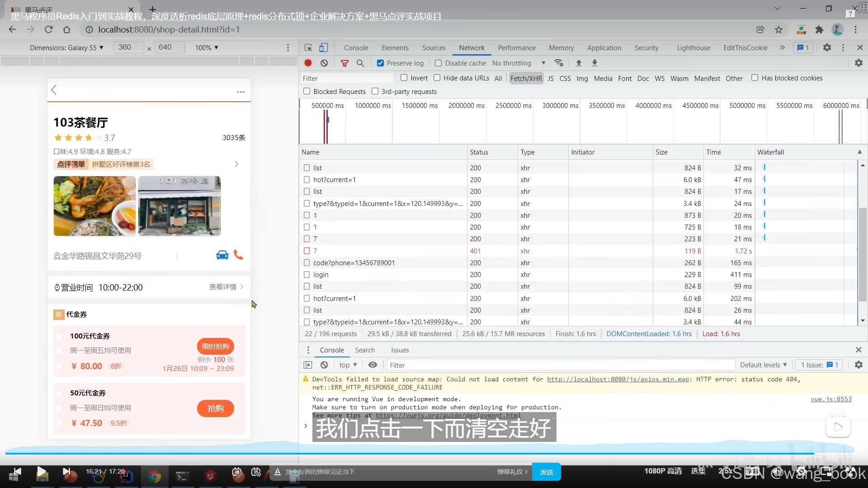Click the video progress bar
868x488 pixels.
(407, 453)
